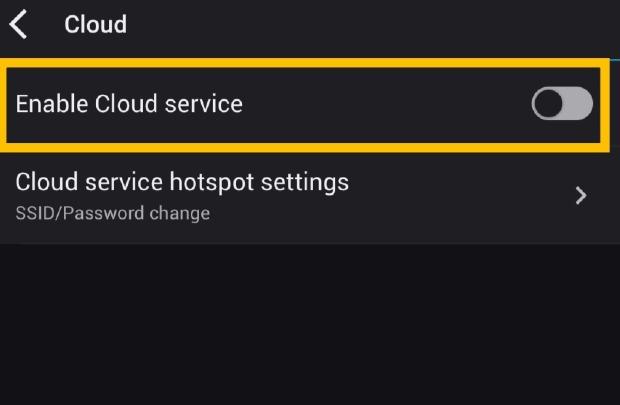Click the SSID/Password change subtitle
The width and height of the screenshot is (620, 405).
[113, 213]
